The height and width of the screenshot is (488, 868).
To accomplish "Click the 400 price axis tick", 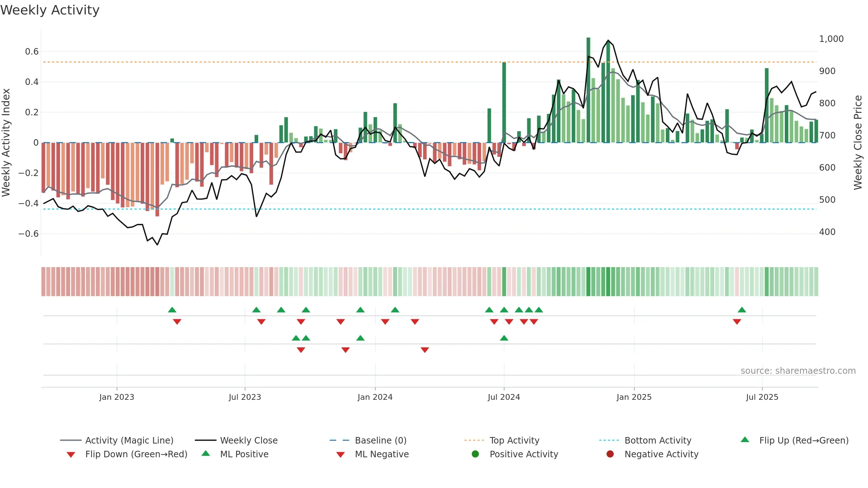I will (827, 232).
